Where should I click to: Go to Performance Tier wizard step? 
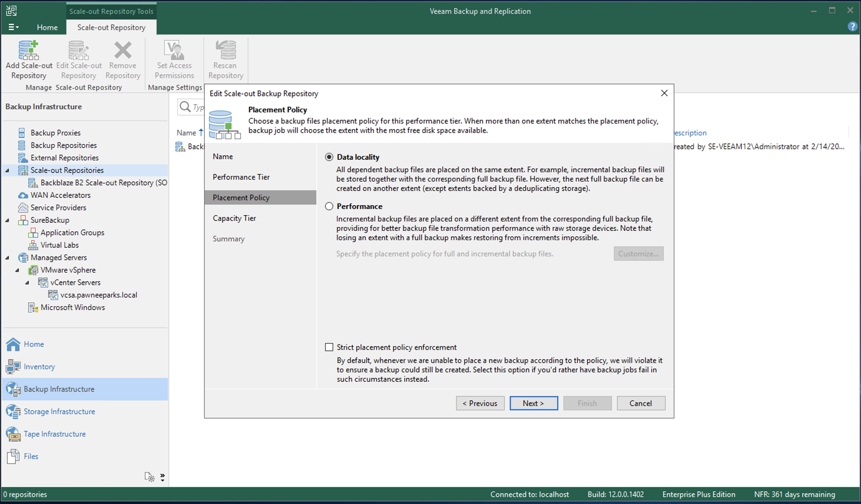241,177
